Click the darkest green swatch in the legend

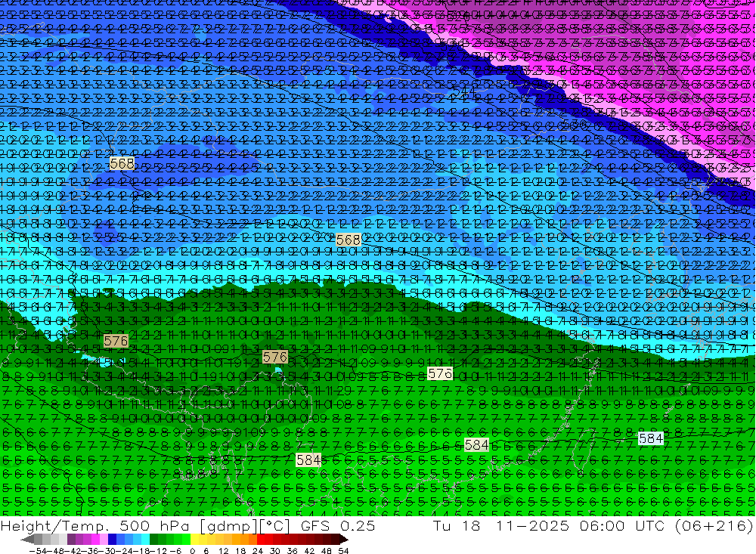(153, 540)
